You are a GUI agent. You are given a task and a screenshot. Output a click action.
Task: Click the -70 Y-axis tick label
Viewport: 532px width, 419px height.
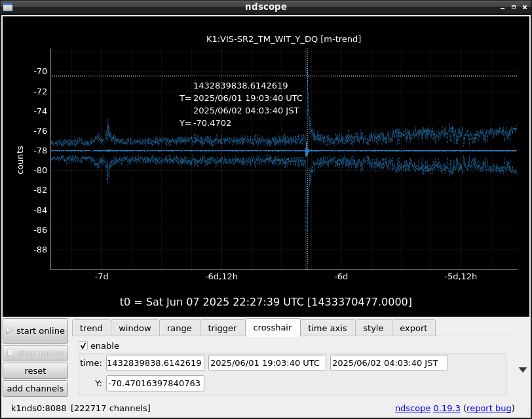click(x=41, y=71)
